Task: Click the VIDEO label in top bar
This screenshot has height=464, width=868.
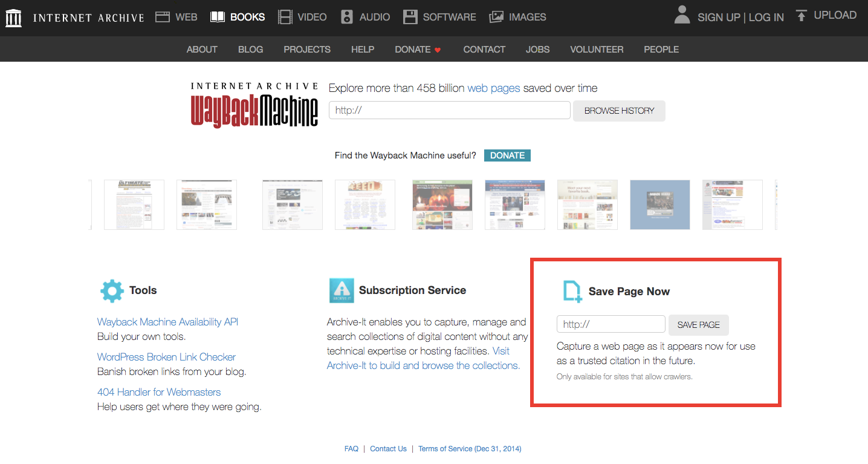Action: pos(313,17)
